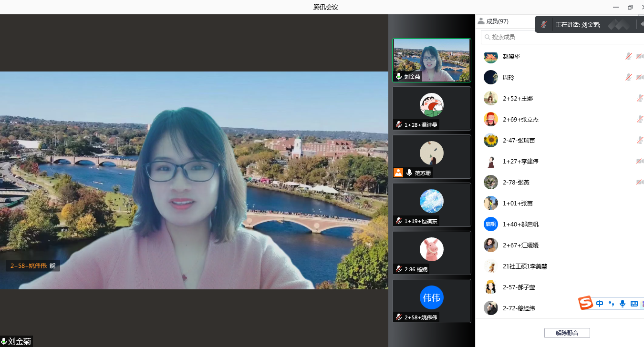Click the 解除静音 unmute button
This screenshot has height=347, width=644.
click(567, 333)
